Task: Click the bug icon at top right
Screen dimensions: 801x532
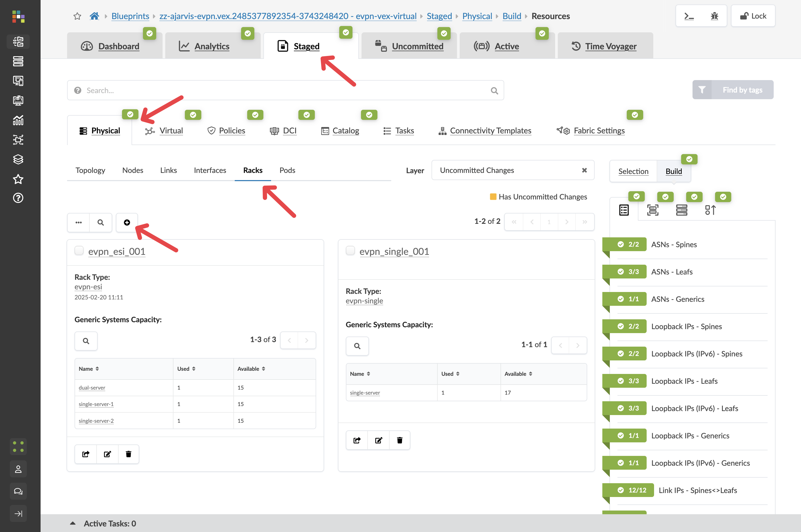Action: click(714, 16)
